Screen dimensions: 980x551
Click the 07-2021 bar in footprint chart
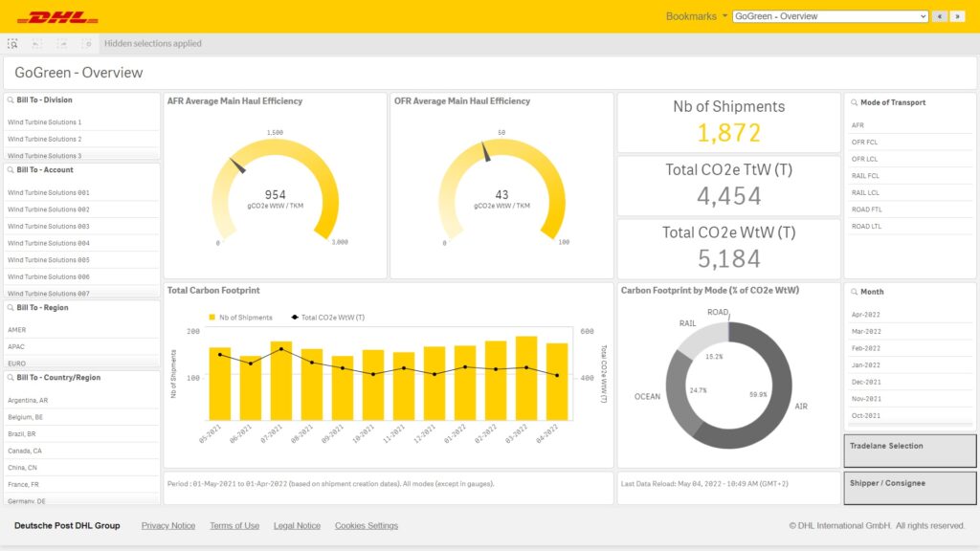[x=281, y=381]
